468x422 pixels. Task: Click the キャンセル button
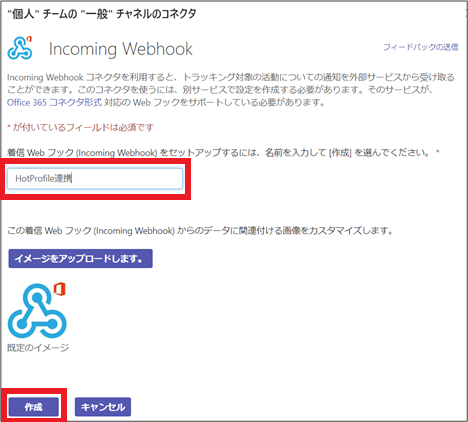click(103, 407)
